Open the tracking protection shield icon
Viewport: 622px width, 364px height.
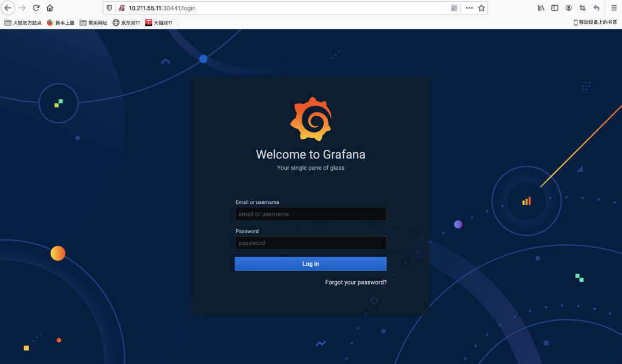109,8
